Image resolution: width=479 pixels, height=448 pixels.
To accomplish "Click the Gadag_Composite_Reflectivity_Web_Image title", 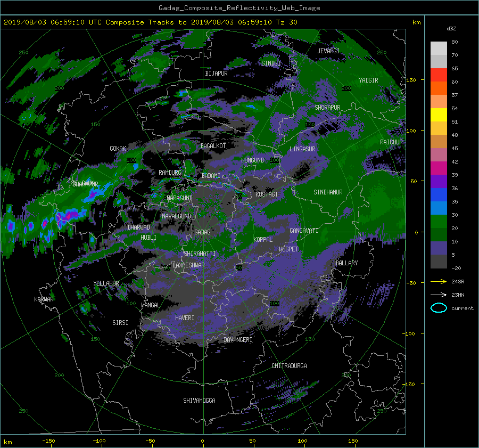I will click(x=239, y=8).
